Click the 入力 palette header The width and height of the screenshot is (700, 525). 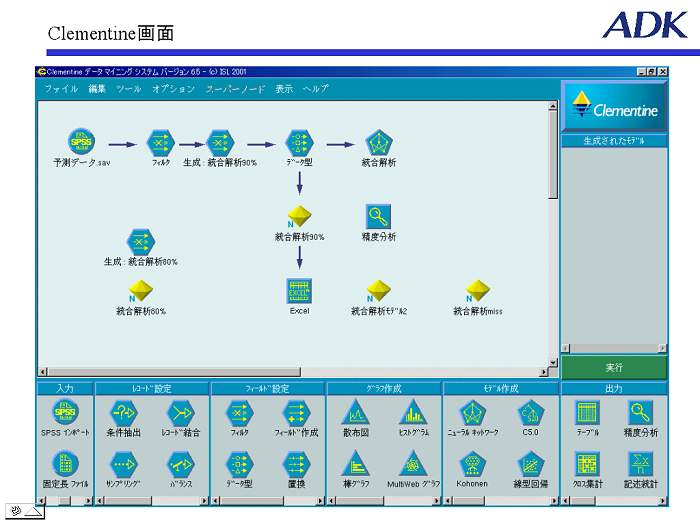65,388
